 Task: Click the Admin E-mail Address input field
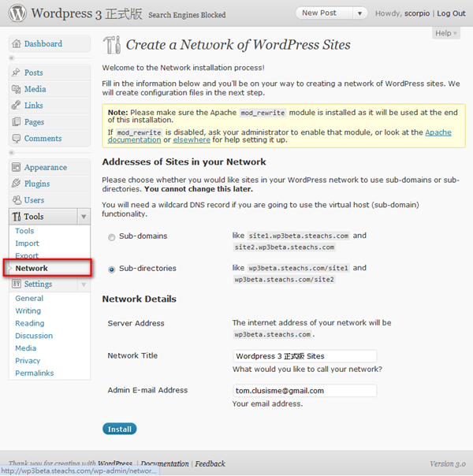(x=305, y=391)
